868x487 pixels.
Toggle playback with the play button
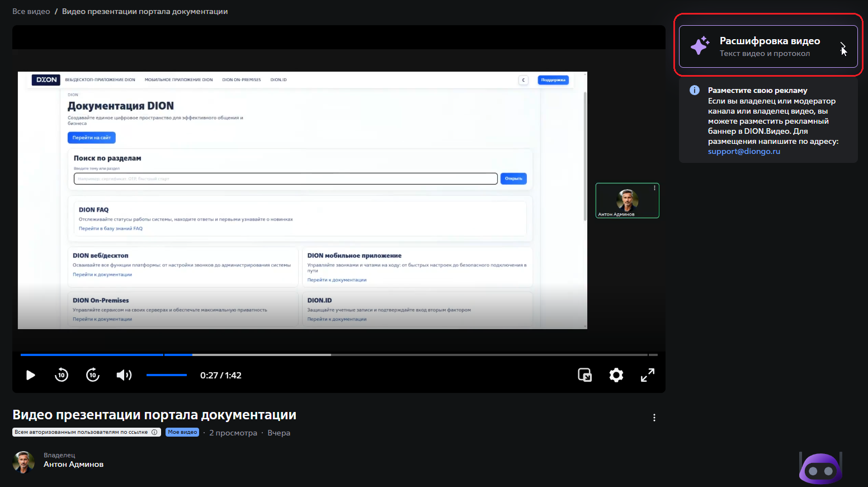click(31, 375)
